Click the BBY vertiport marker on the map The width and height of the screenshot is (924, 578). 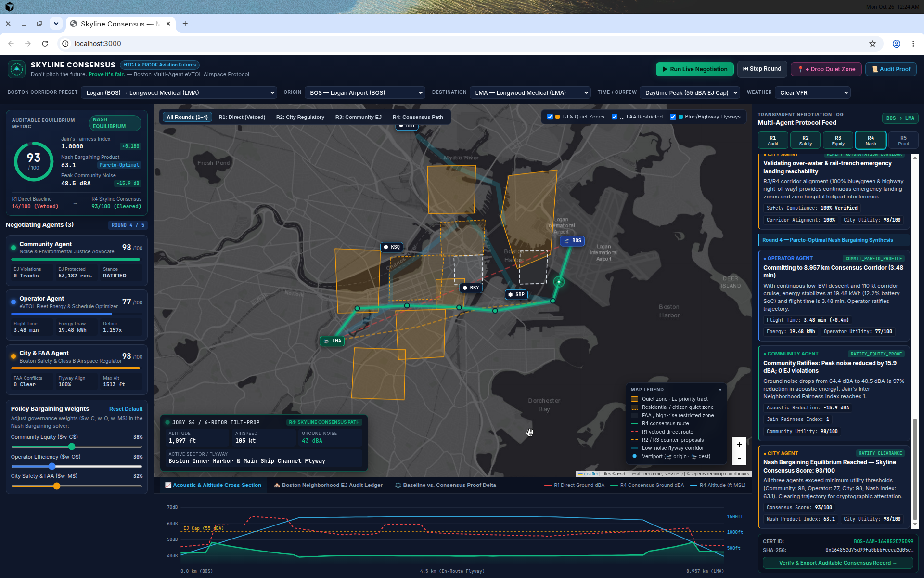tap(470, 288)
